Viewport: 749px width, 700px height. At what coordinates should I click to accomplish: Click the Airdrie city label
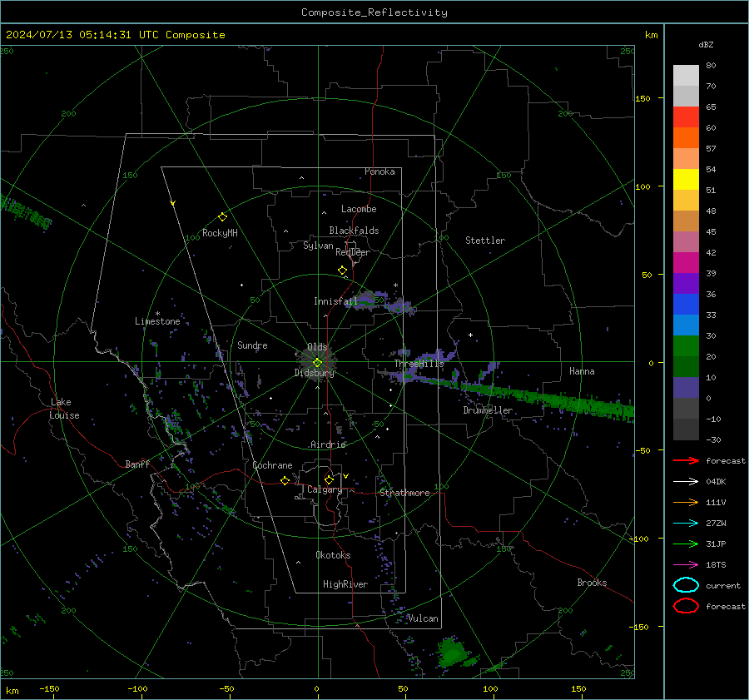(328, 444)
